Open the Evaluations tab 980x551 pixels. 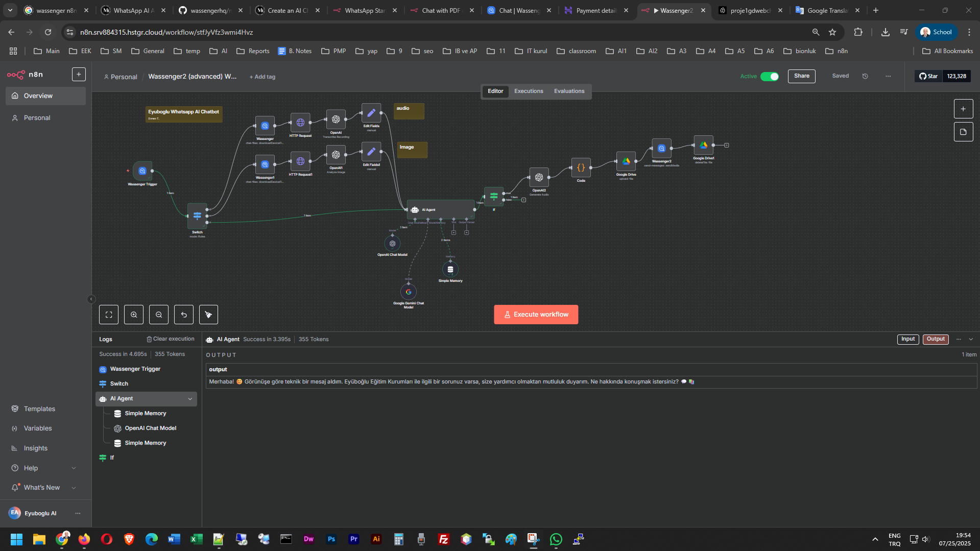tap(569, 91)
